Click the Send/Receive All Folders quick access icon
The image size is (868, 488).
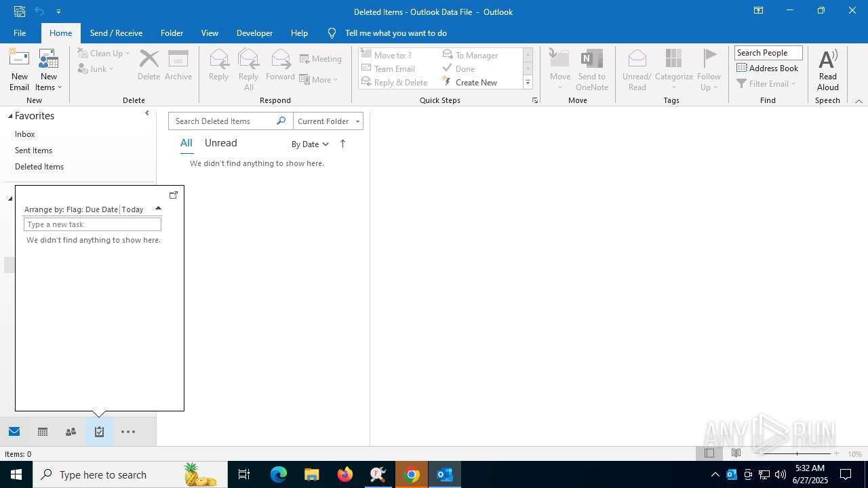[x=20, y=12]
